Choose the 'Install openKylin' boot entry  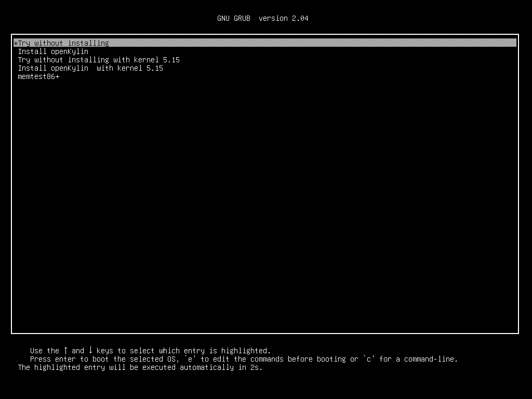point(53,51)
